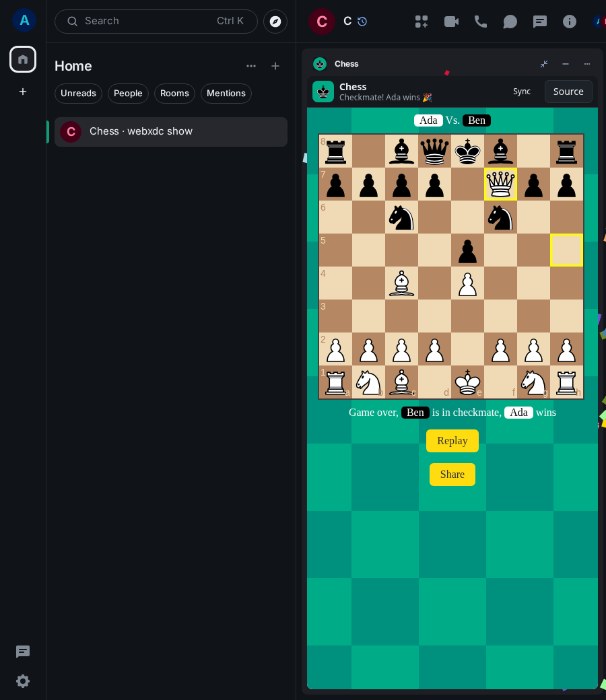Click the Checkmate! Ada wins status text
The width and height of the screenshot is (606, 700).
pyautogui.click(x=385, y=98)
